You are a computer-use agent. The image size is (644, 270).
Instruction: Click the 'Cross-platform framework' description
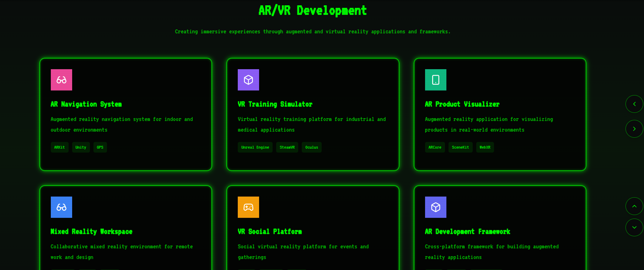(x=492, y=252)
